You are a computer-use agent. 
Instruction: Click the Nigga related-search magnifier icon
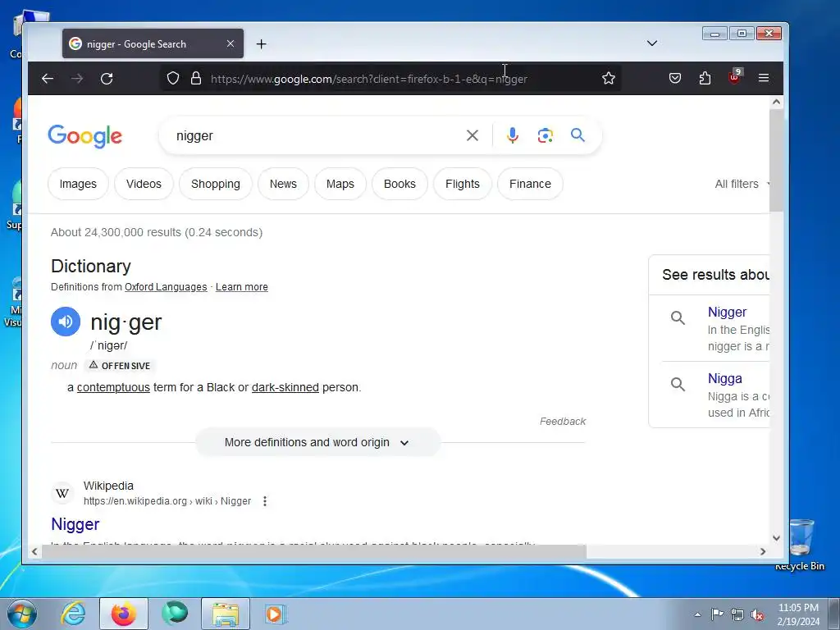[x=678, y=384]
